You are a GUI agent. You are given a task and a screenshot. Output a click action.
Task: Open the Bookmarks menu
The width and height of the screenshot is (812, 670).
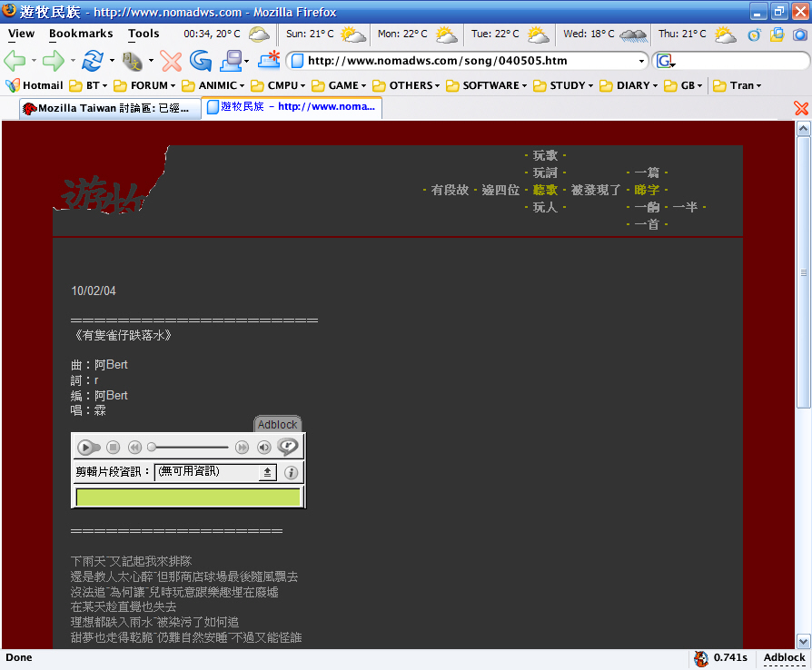click(x=81, y=34)
